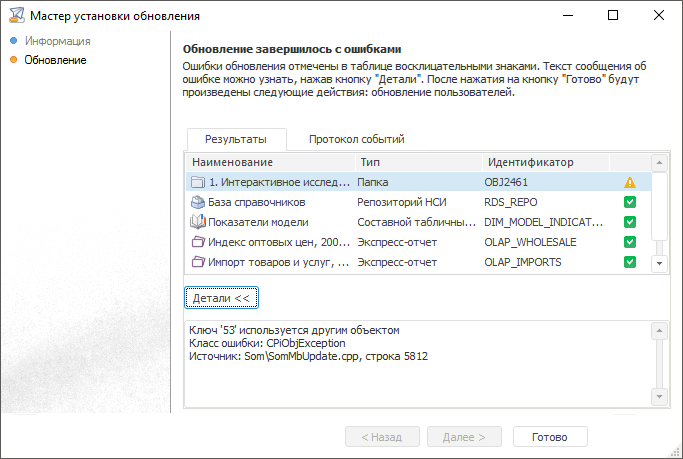Screen dimensions: 683x459
Task: Click the update wizard title bar icon
Action: click(x=14, y=16)
